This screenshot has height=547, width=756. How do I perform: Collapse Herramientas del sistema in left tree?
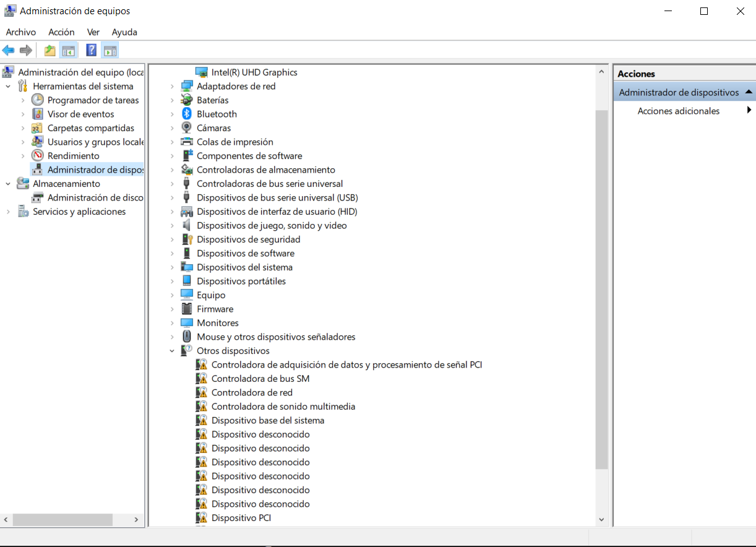(8, 86)
